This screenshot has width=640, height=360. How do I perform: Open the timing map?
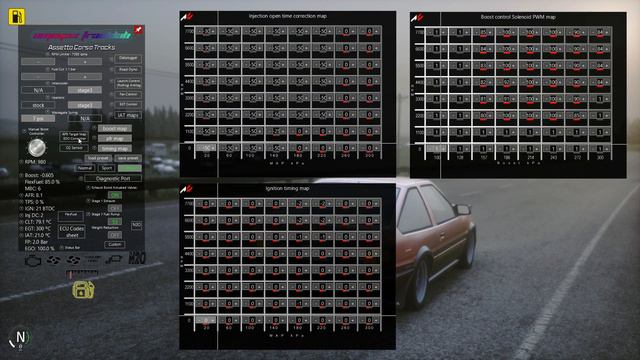coord(115,149)
